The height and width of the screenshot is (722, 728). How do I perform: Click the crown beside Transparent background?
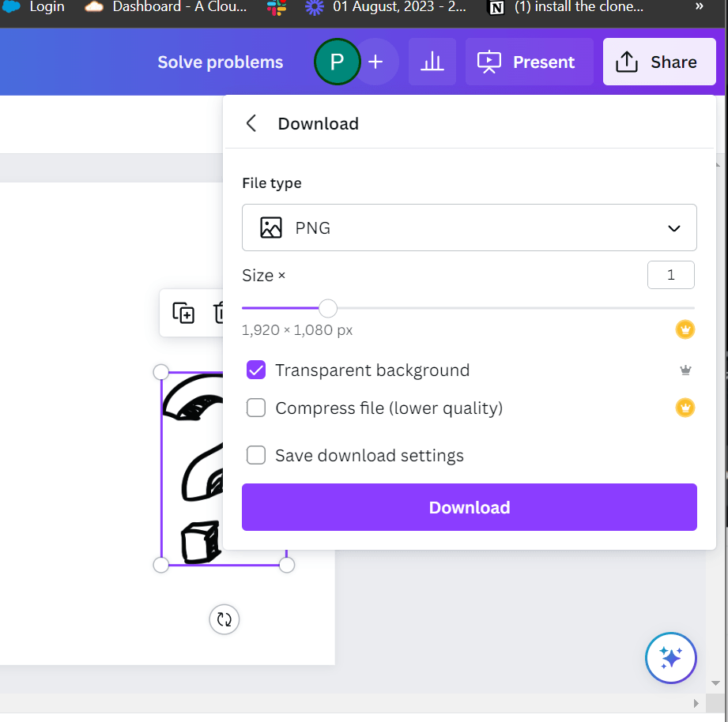click(x=685, y=370)
